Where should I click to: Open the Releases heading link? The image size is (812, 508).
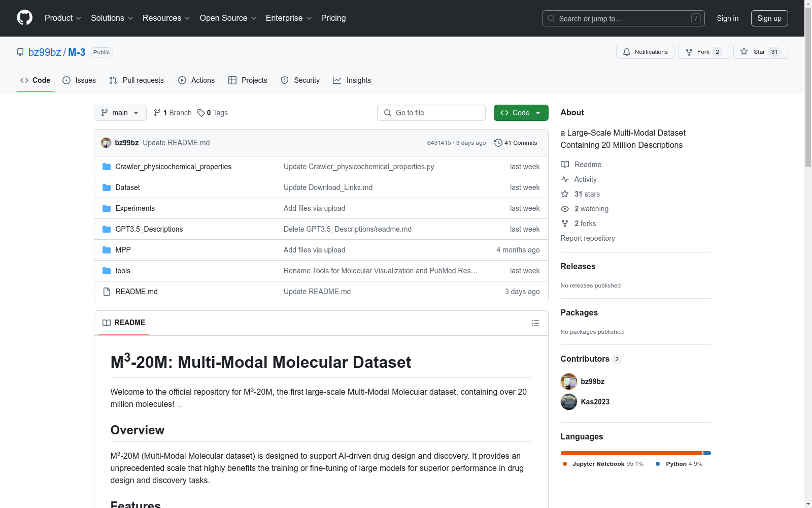tap(578, 266)
